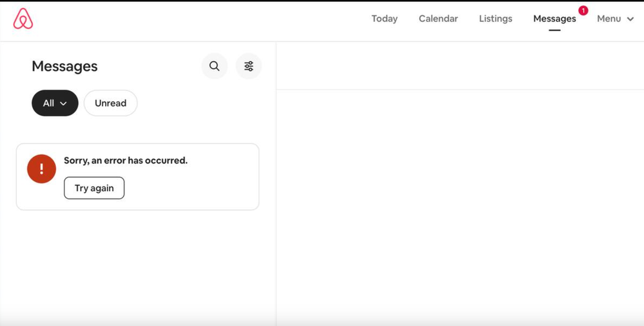Go to the Today tab
Image resolution: width=644 pixels, height=326 pixels.
click(384, 19)
